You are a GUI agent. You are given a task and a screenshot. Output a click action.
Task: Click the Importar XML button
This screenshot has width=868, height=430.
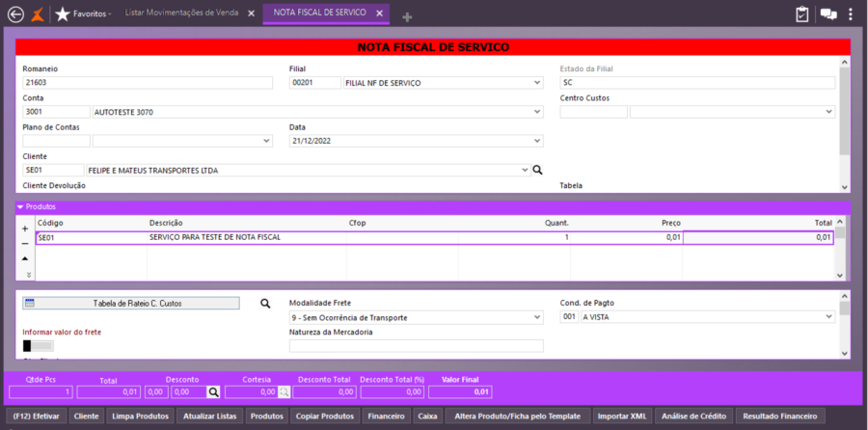(622, 416)
